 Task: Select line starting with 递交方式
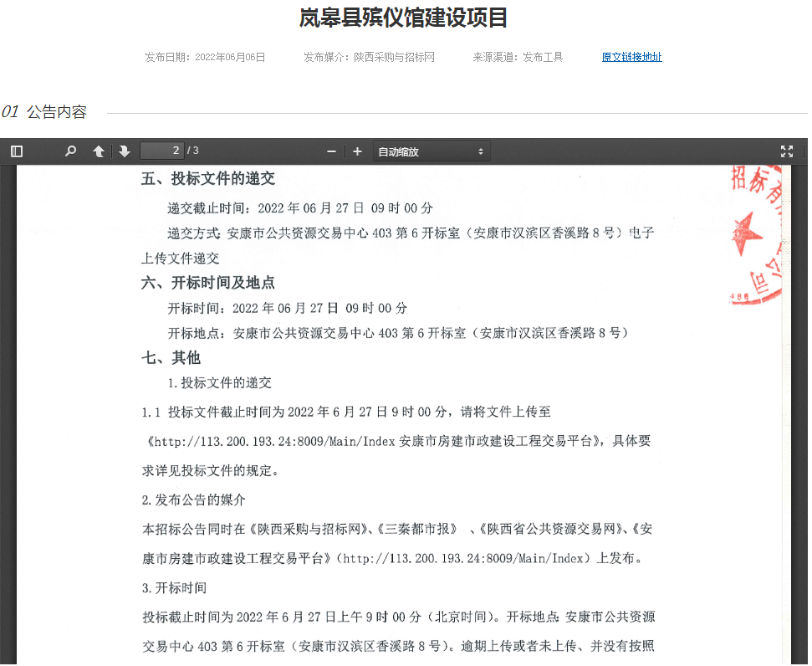click(x=411, y=233)
